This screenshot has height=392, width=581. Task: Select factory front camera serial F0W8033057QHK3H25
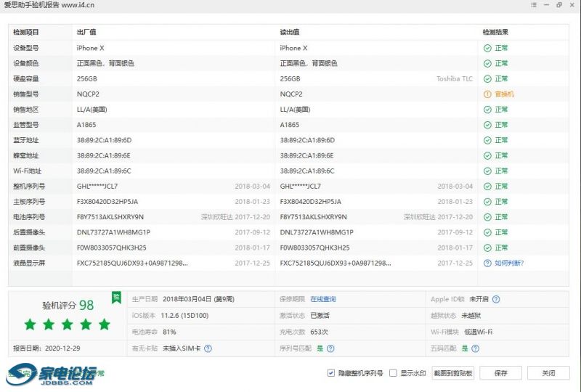pyautogui.click(x=112, y=248)
